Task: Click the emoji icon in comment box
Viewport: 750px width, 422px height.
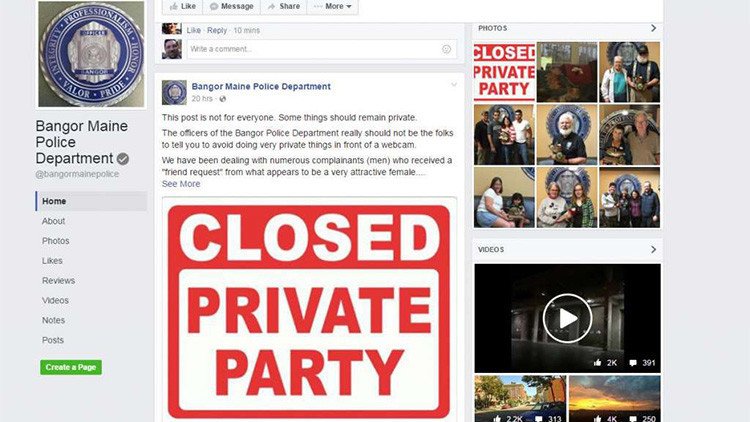Action: tap(446, 49)
